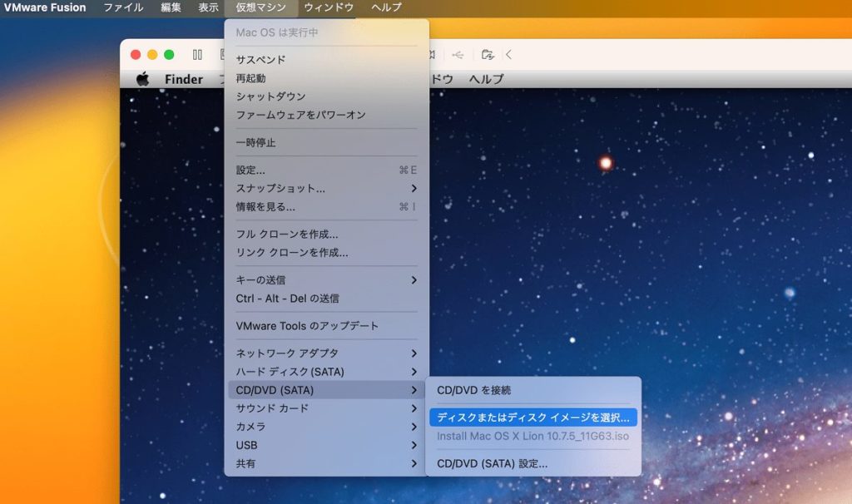
Task: Select CD/DVD を接続
Action: [x=533, y=390]
